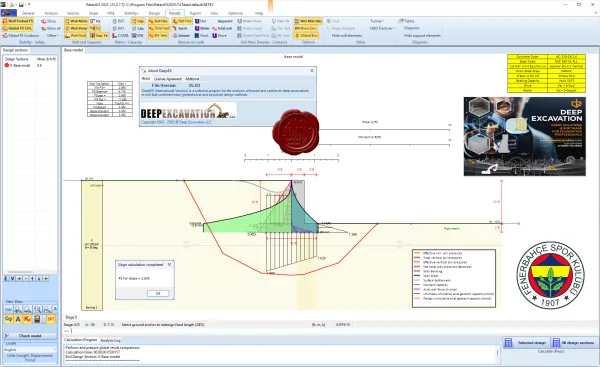Viewport: 600px width, 367px height.
Task: Click the Show all slices icon
Action: (43, 28)
